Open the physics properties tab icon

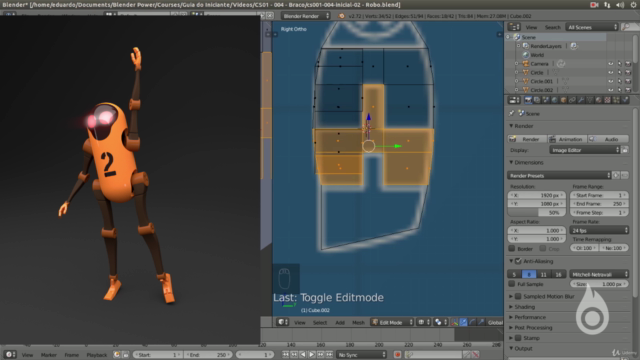(x=625, y=100)
